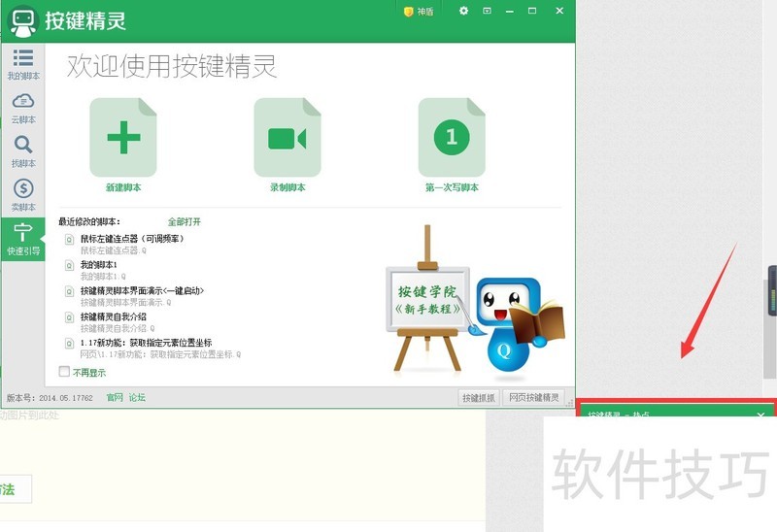Open the 官网 official site link
Image resolution: width=777 pixels, height=532 pixels.
[x=115, y=397]
